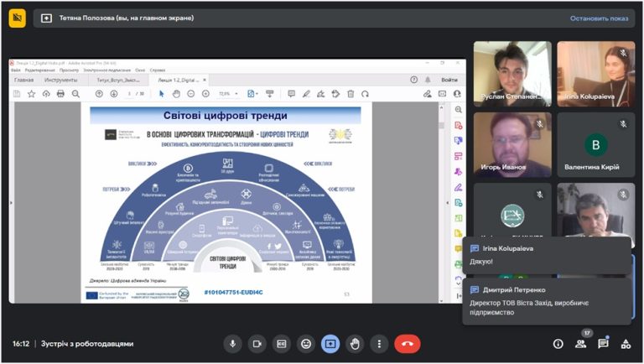Click the present screen button in the bottom bar
Screen dimensions: 644x364
330,344
